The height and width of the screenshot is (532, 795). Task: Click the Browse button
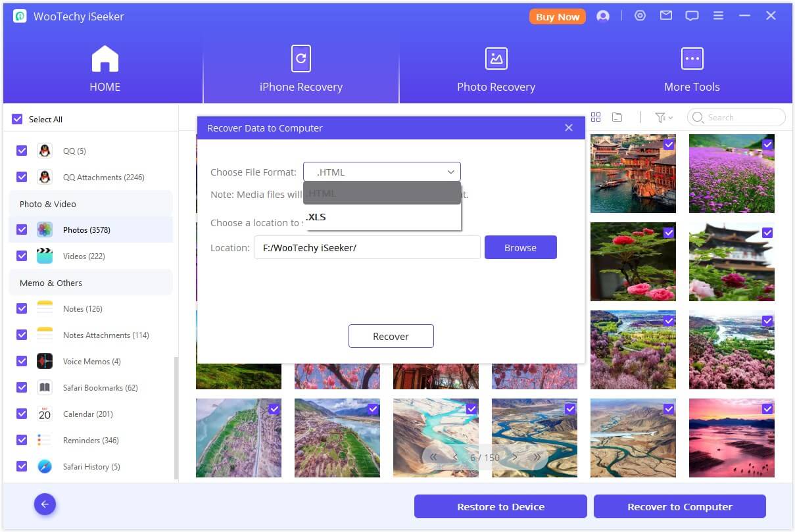point(520,248)
